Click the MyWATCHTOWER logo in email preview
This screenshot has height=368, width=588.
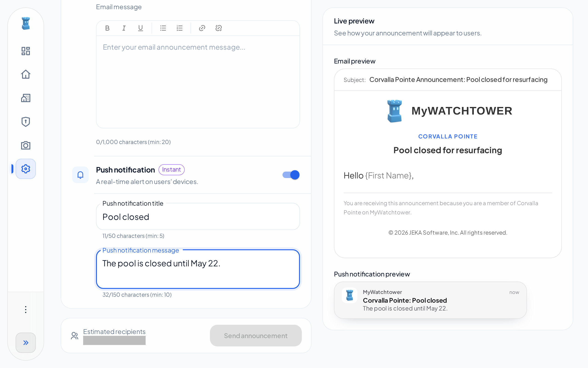tap(449, 111)
